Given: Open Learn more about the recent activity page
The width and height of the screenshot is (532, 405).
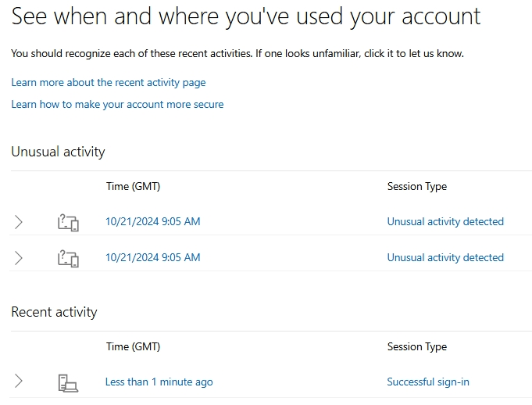Looking at the screenshot, I should point(109,83).
